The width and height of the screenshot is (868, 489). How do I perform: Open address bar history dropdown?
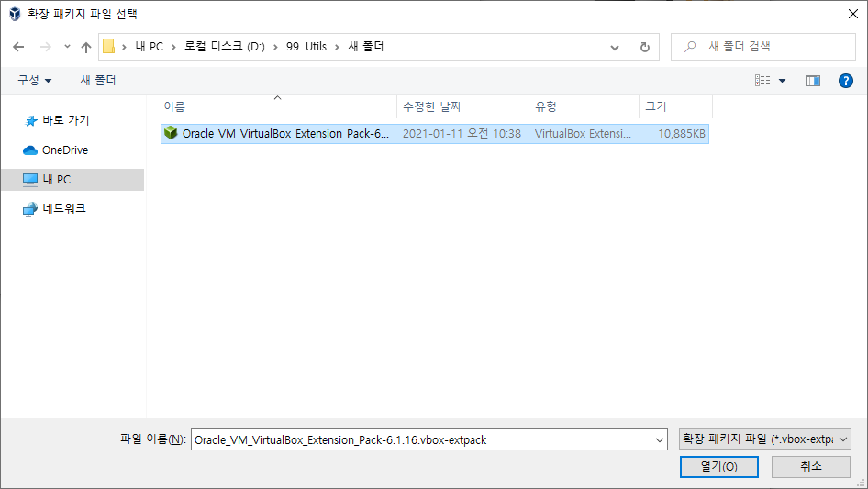point(615,47)
